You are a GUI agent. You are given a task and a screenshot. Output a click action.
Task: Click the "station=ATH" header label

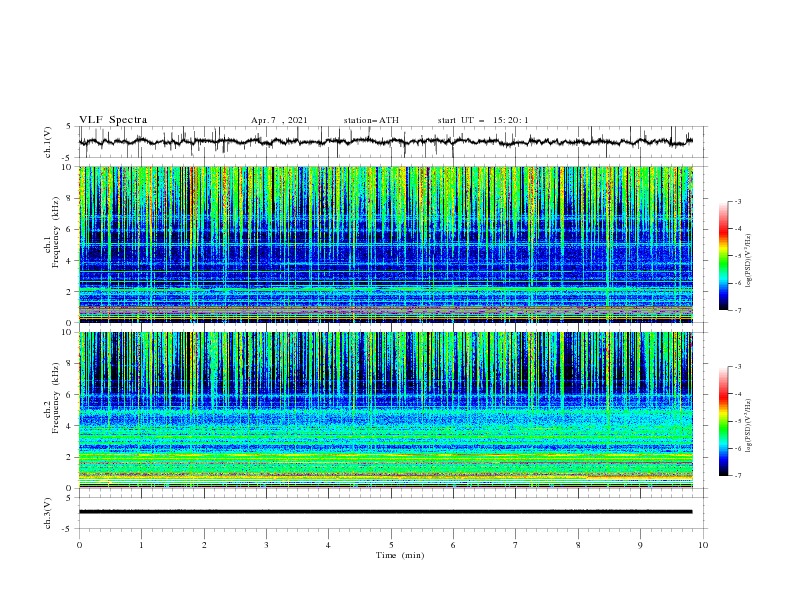point(371,120)
